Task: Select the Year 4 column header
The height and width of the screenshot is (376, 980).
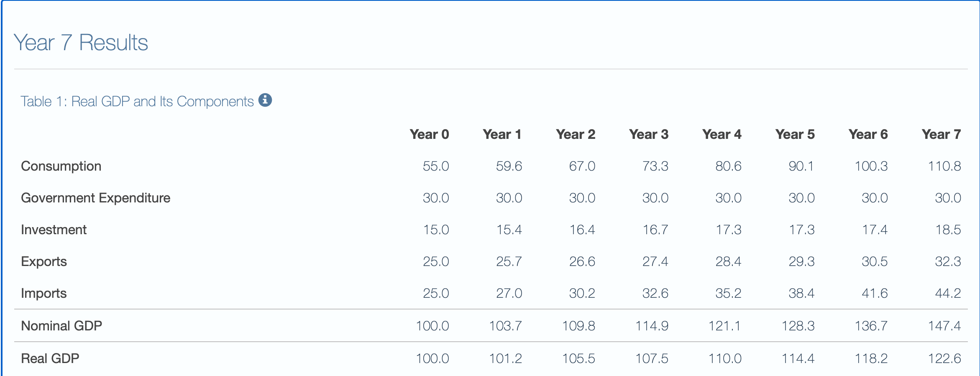Action: pyautogui.click(x=722, y=134)
